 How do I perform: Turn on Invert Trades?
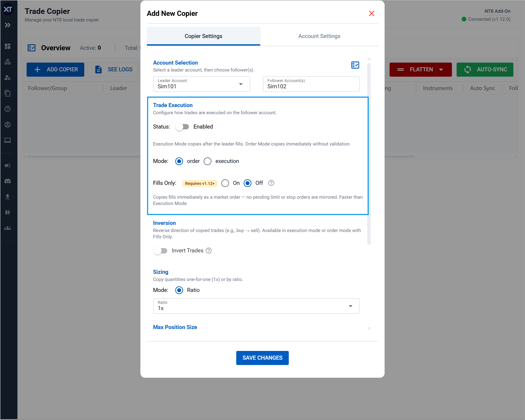(x=161, y=251)
